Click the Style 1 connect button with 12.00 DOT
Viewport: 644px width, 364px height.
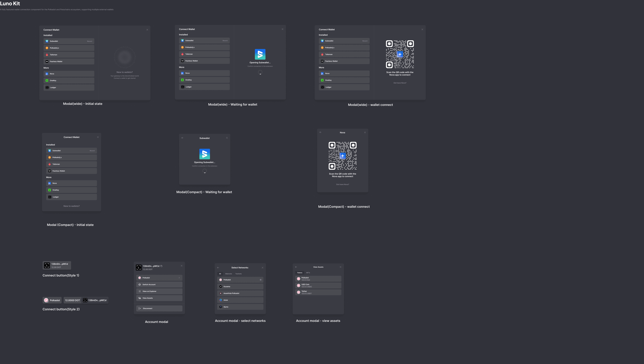tap(57, 265)
